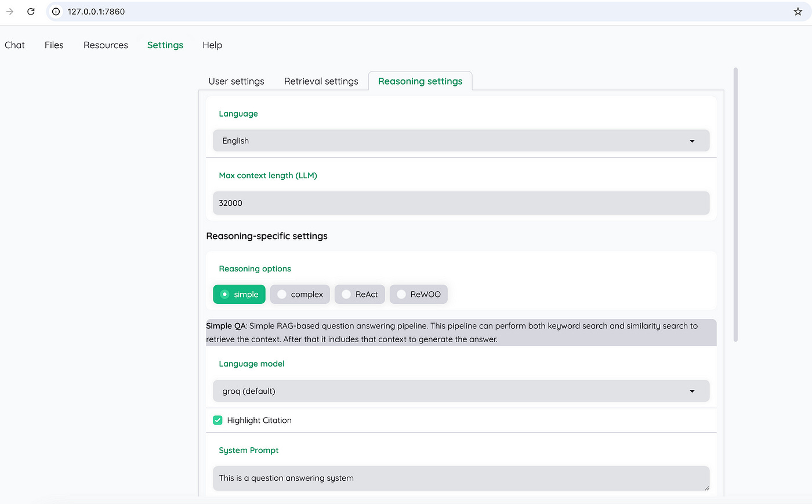812x504 pixels.
Task: Select the complex reasoning option
Action: tap(300, 294)
